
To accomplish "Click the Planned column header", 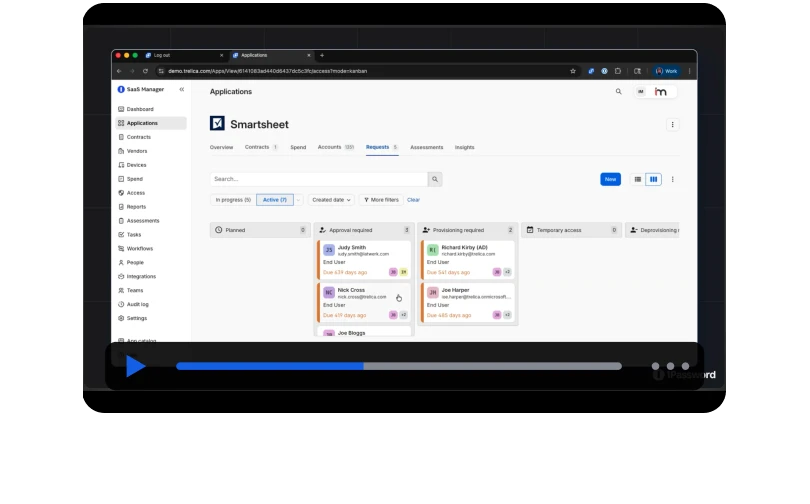I will [260, 230].
